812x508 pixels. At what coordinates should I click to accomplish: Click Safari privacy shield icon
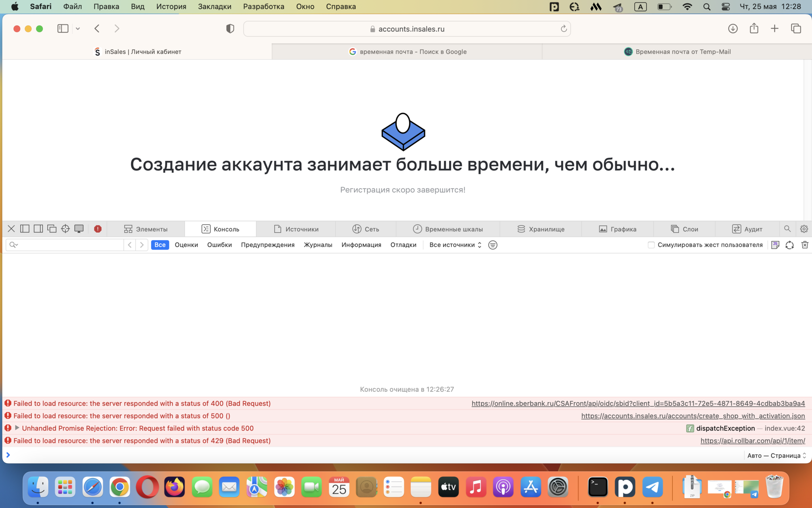point(230,29)
